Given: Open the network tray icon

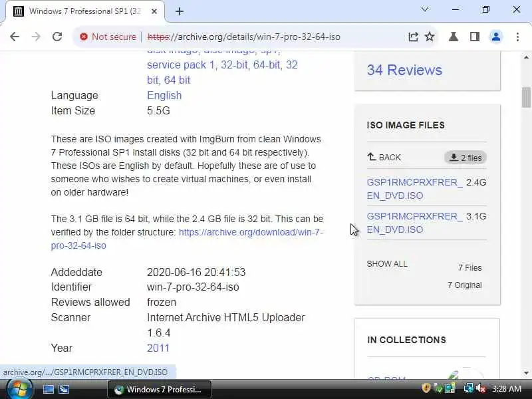Looking at the screenshot, I should click(x=469, y=388).
